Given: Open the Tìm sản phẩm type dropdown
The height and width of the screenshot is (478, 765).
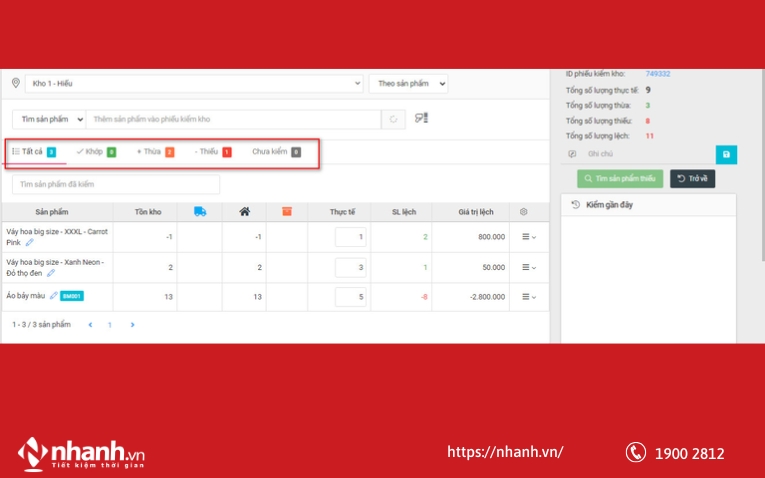Looking at the screenshot, I should coord(49,120).
